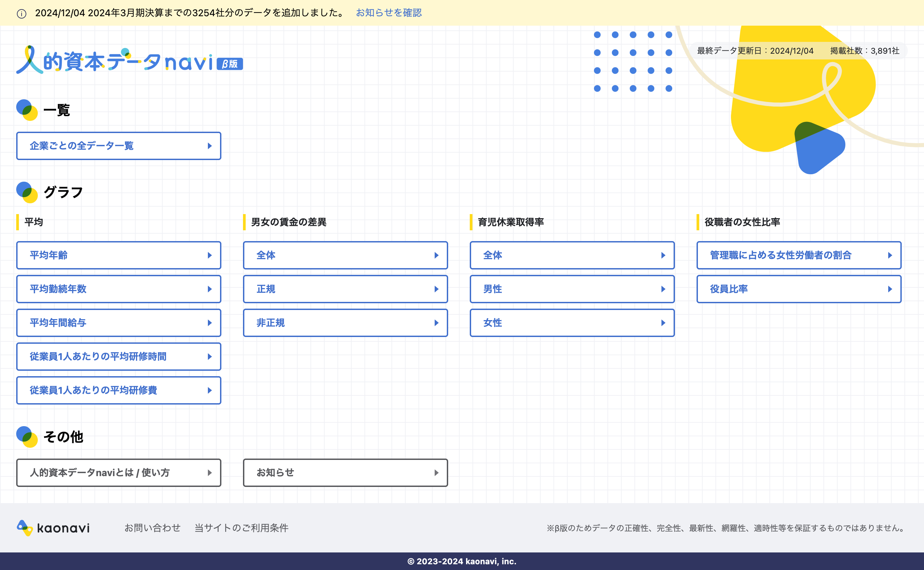Open 男性 childcare leave graph
Viewport: 924px width, 570px height.
(572, 289)
